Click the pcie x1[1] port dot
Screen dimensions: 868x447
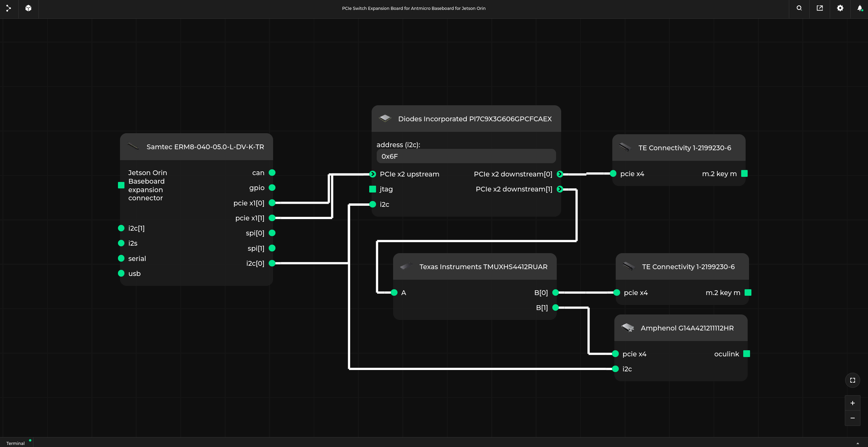(272, 218)
